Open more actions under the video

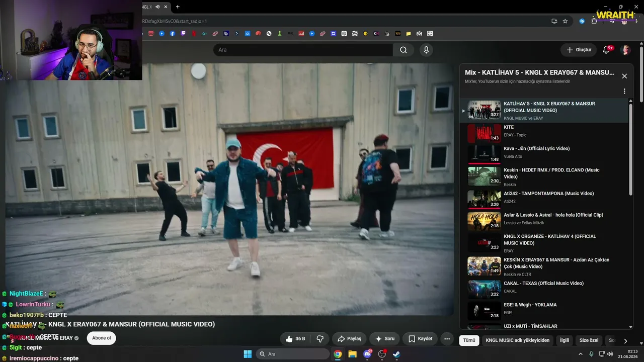pyautogui.click(x=447, y=339)
